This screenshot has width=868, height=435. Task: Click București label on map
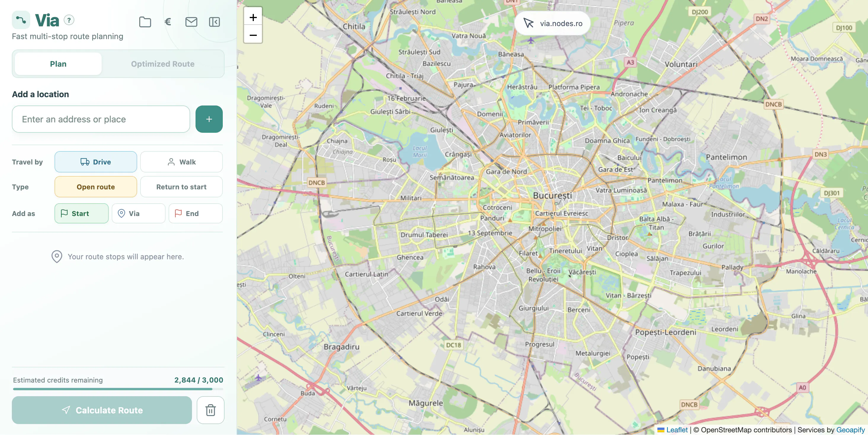point(552,196)
